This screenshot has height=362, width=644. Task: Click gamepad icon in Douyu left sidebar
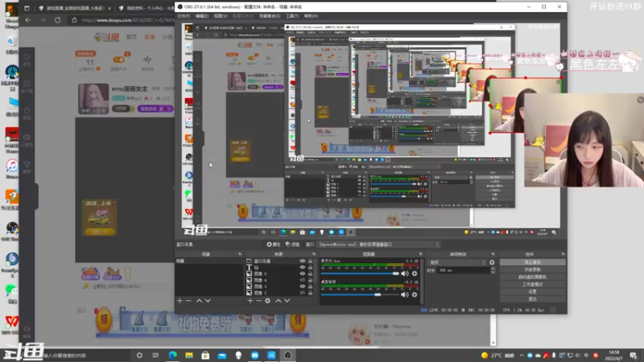point(27,138)
